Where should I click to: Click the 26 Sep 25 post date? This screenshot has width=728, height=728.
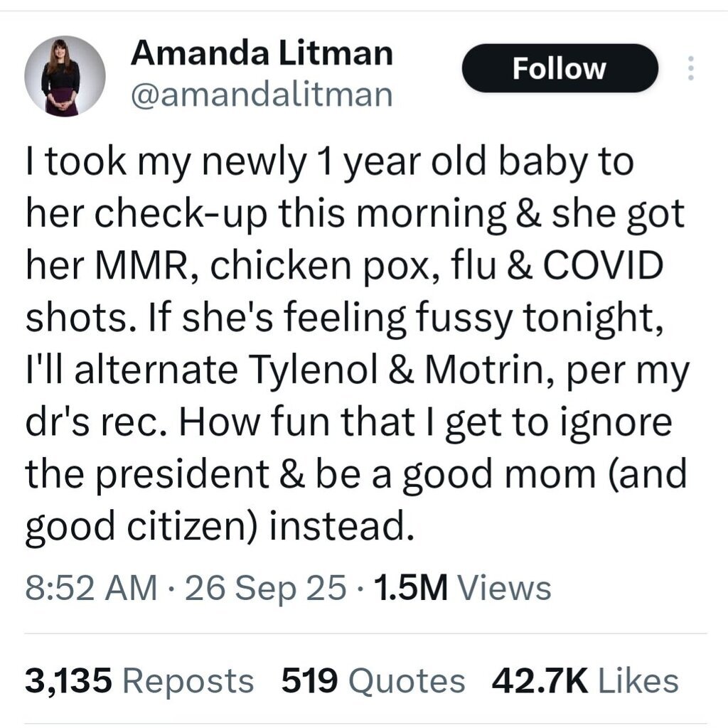click(x=266, y=588)
